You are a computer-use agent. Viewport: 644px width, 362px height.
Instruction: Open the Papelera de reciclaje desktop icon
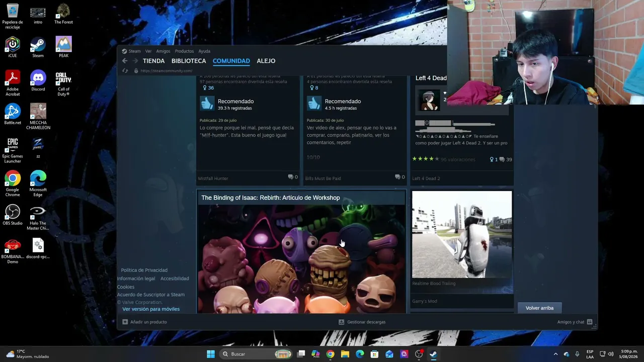(x=13, y=17)
